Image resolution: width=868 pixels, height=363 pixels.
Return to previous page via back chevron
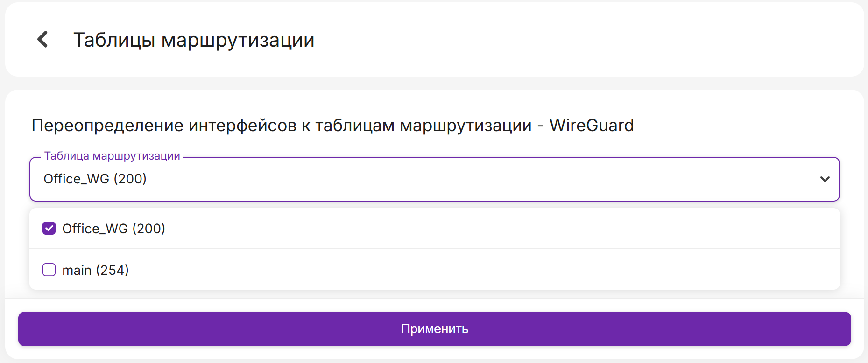coord(42,40)
